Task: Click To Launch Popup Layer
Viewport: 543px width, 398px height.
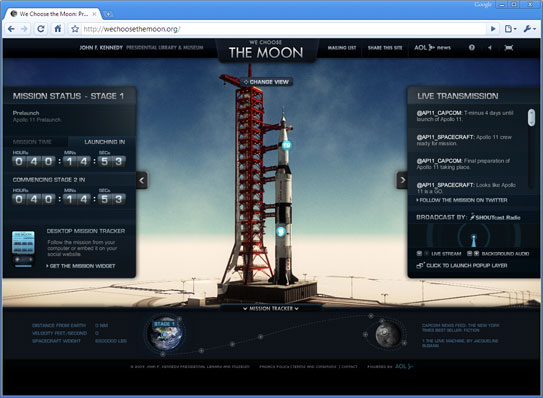Action: (x=462, y=265)
